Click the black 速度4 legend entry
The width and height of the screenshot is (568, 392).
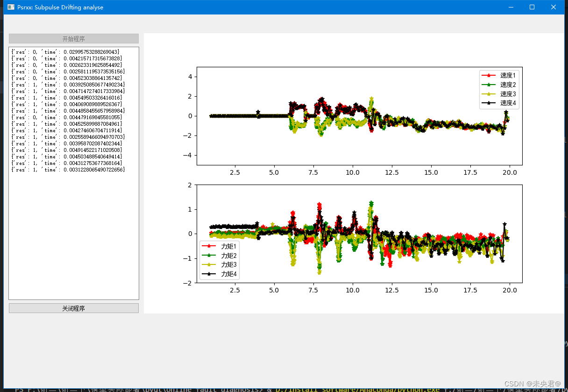click(x=499, y=103)
